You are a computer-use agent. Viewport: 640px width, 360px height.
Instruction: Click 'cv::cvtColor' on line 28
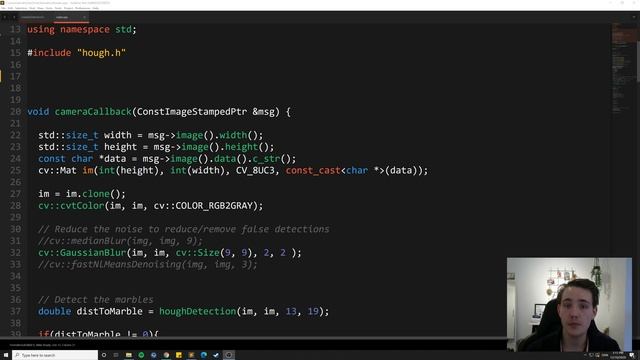[71, 206]
